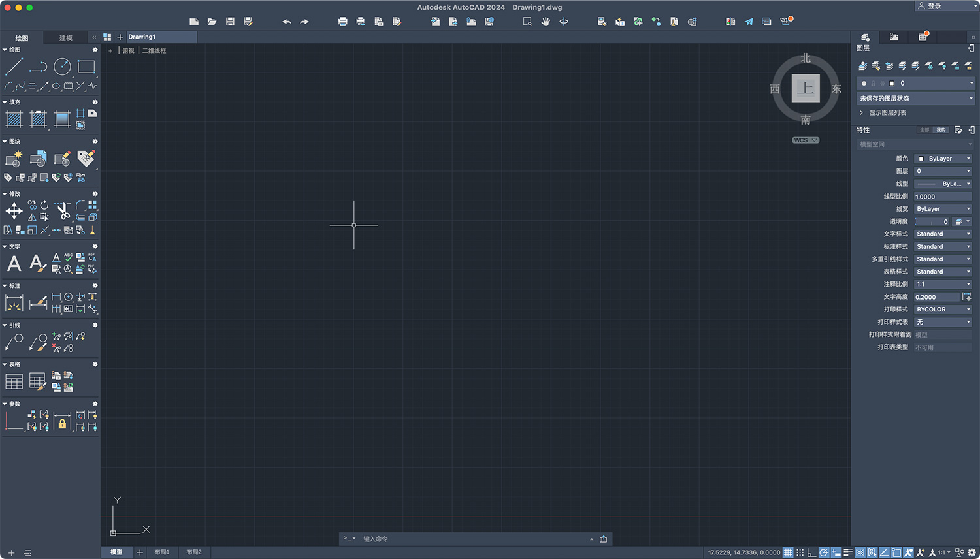Activate the Trim scissors tool

(63, 210)
